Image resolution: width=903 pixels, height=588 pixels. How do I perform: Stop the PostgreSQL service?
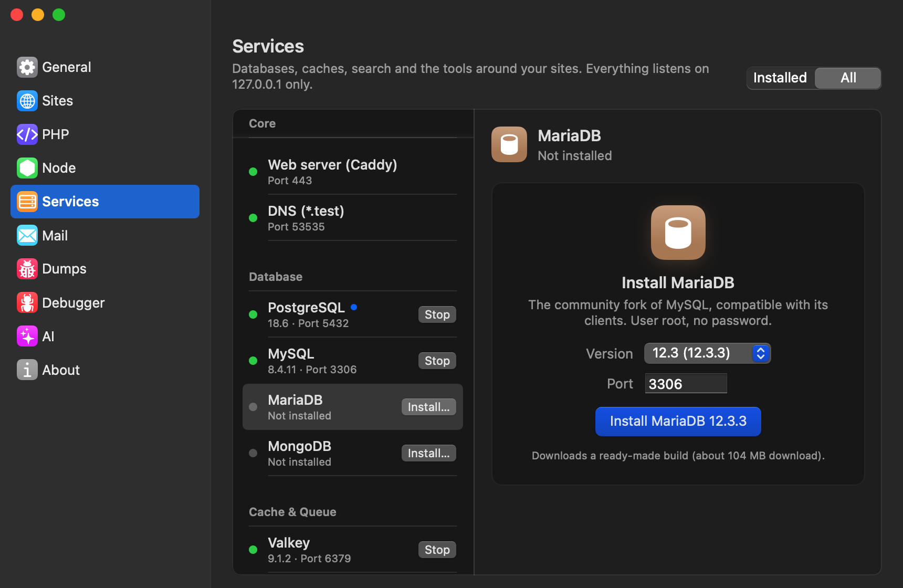(437, 314)
